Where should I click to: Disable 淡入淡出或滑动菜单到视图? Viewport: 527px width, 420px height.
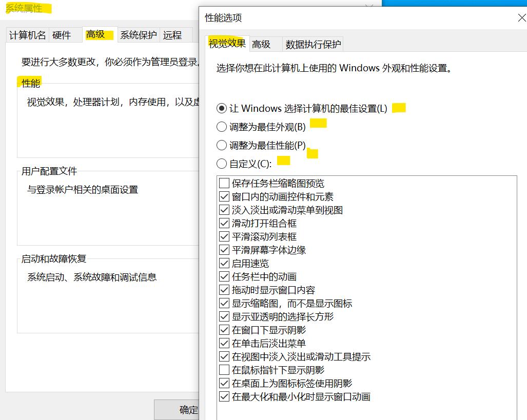pyautogui.click(x=224, y=210)
